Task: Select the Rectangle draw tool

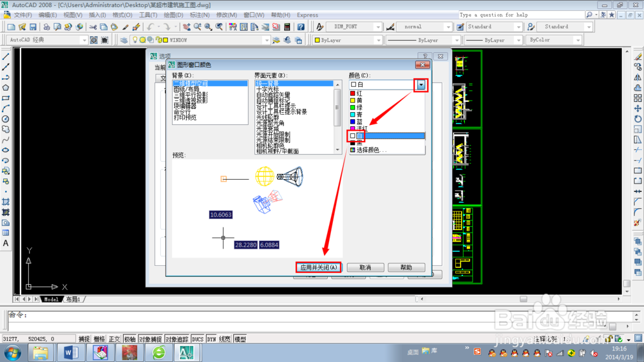Action: [6, 98]
